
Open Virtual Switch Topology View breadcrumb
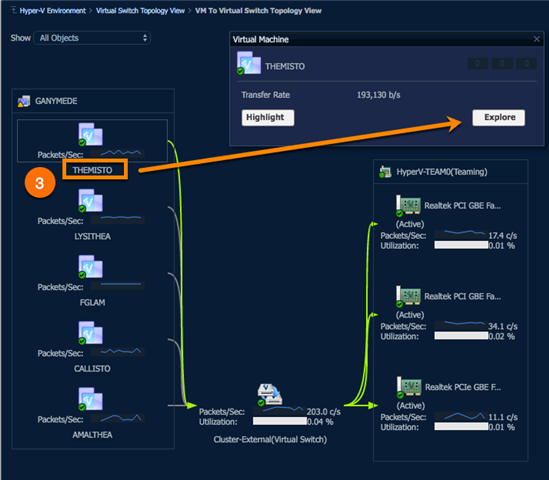click(x=140, y=11)
